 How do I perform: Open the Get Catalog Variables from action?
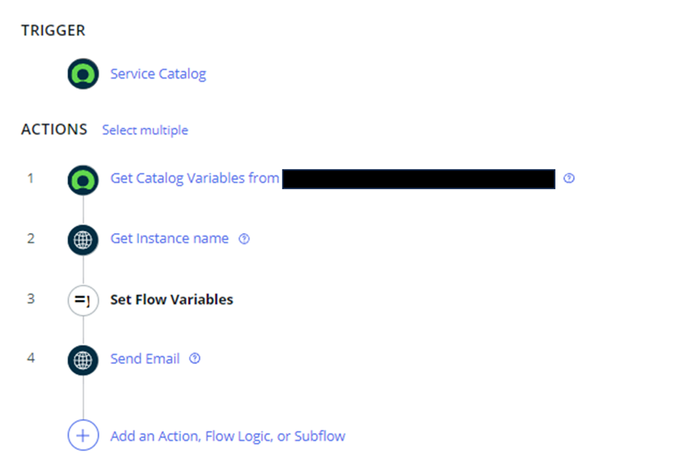pyautogui.click(x=194, y=178)
